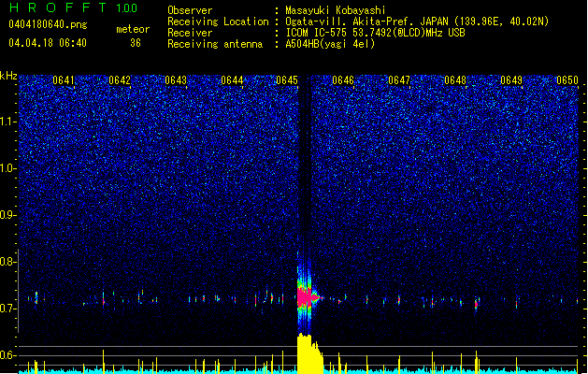Viewport: 588px width, 374px height.
Task: Click observer name Masayuki Kobayashi
Action: point(336,10)
